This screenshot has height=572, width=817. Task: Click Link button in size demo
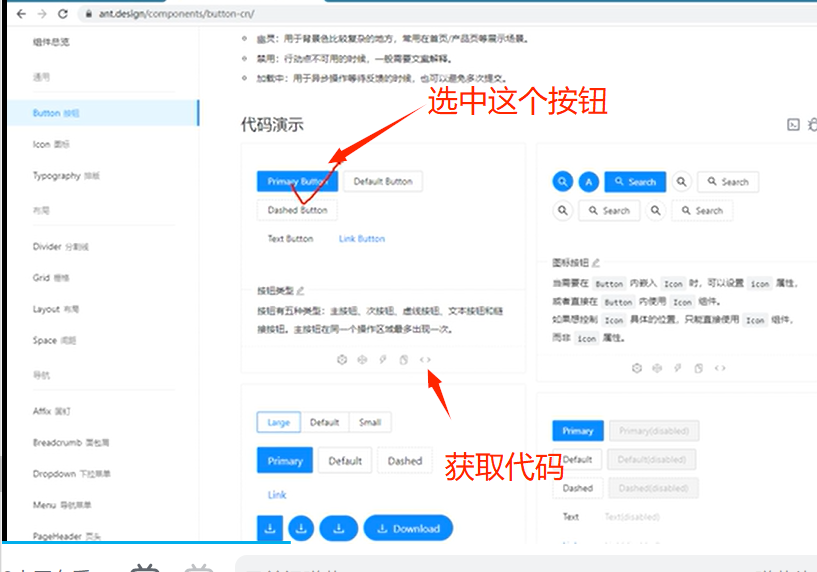pyautogui.click(x=277, y=495)
